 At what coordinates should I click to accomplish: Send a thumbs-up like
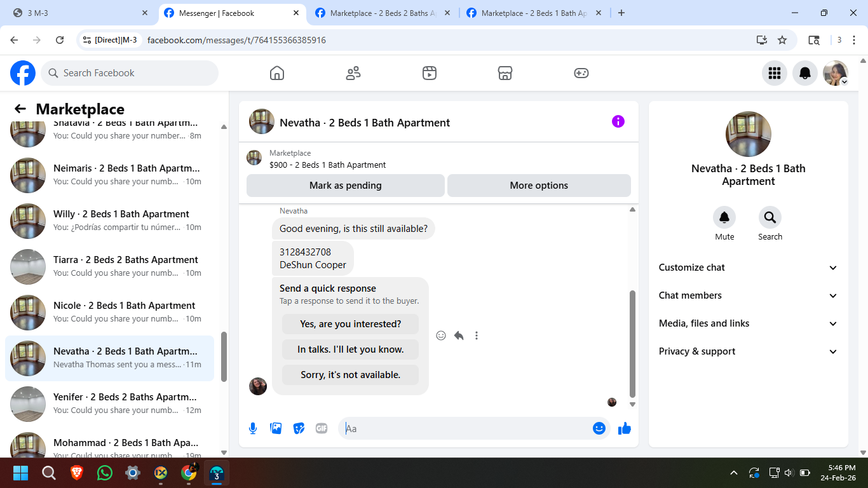pos(625,428)
